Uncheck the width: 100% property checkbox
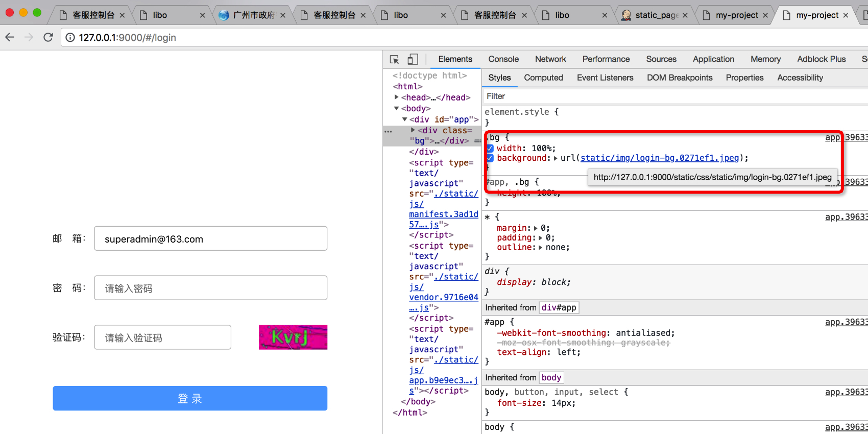 (490, 149)
